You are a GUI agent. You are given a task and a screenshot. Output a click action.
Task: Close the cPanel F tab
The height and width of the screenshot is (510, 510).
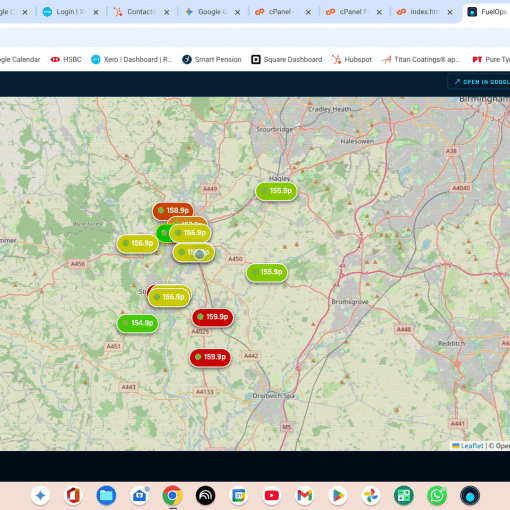379,12
